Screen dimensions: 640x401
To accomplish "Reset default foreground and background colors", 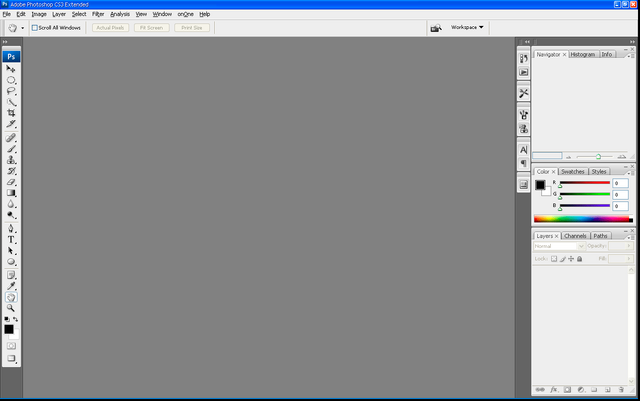I will tap(7, 319).
